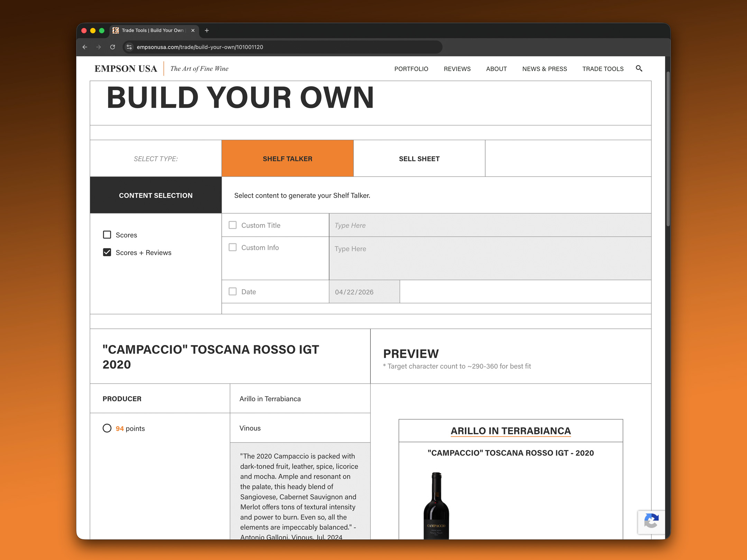This screenshot has height=560, width=747.
Task: Open site information icon in address bar
Action: pyautogui.click(x=129, y=47)
